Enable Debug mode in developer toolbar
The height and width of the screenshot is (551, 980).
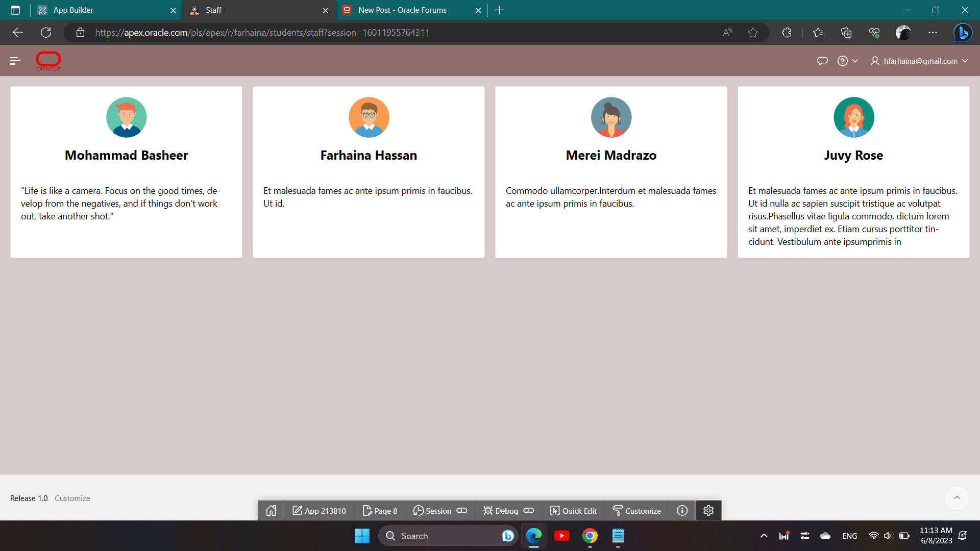point(529,510)
